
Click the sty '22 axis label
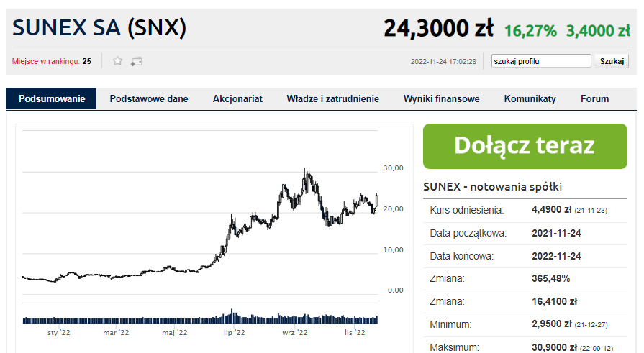click(x=59, y=332)
